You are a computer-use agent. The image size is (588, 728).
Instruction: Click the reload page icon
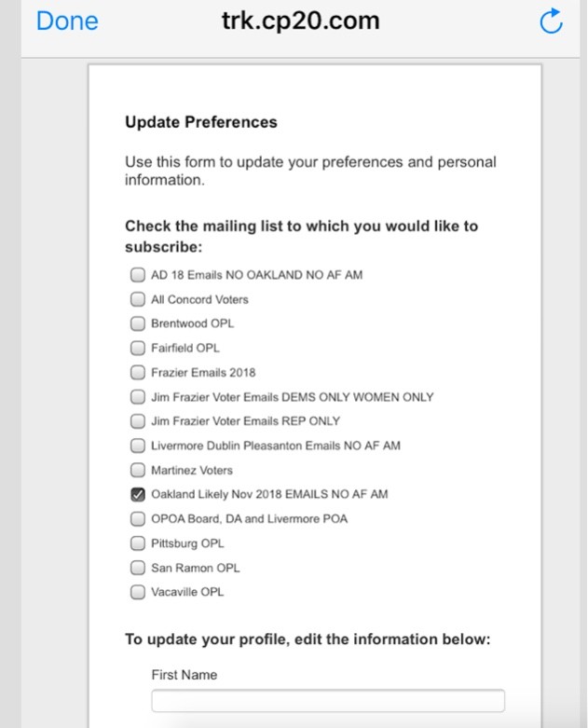pyautogui.click(x=551, y=21)
